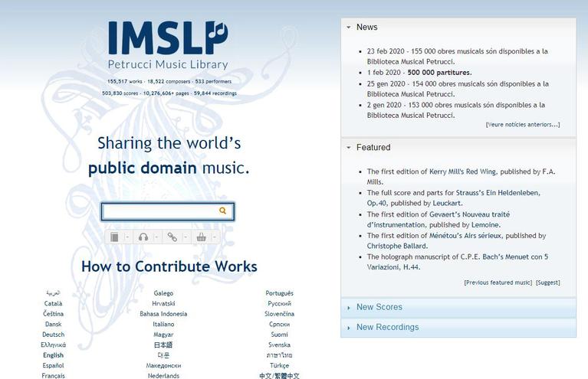Viewport: 588px width, 379px height.
Task: Switch language to Русский
Action: point(279,303)
